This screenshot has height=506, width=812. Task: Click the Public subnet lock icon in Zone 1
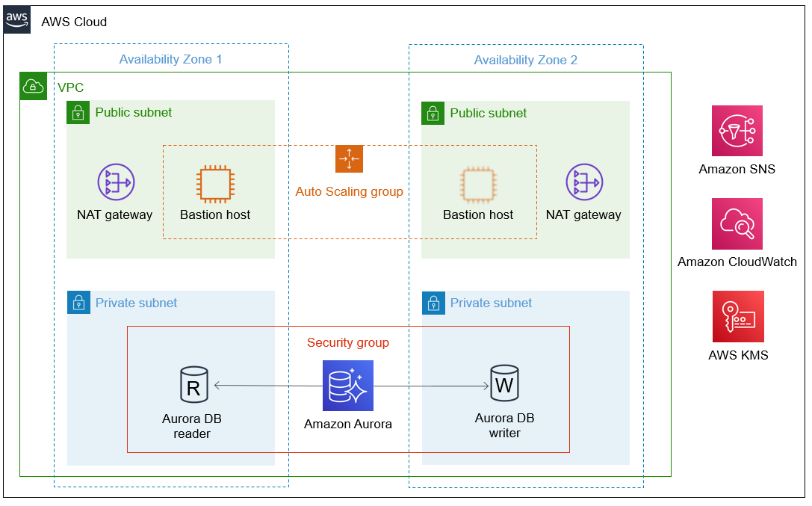[78, 112]
